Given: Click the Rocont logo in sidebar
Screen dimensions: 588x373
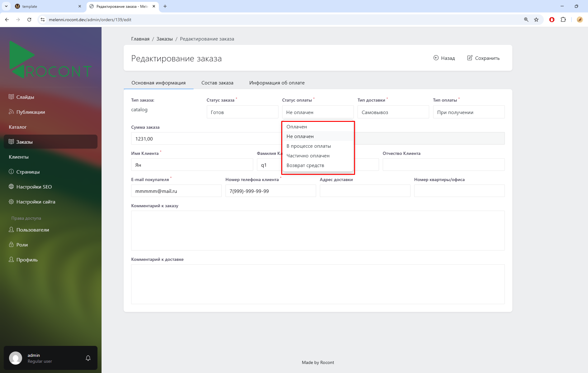Looking at the screenshot, I should coord(50,60).
